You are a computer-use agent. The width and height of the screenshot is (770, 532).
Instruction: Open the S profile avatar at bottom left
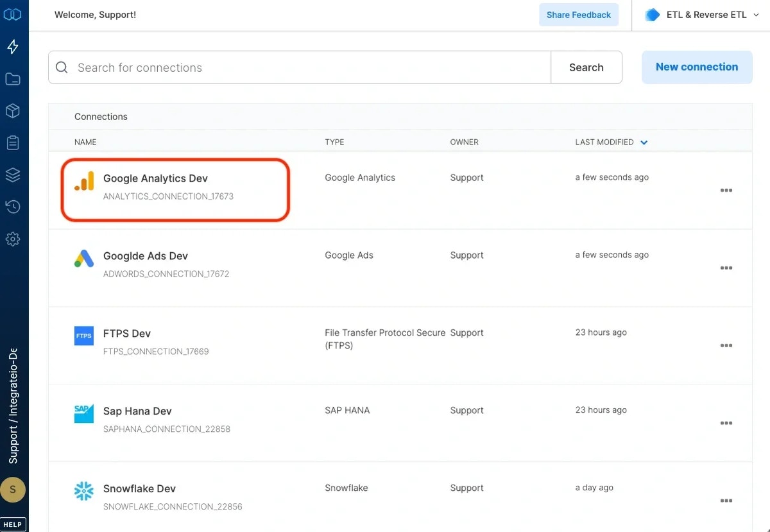coord(13,489)
